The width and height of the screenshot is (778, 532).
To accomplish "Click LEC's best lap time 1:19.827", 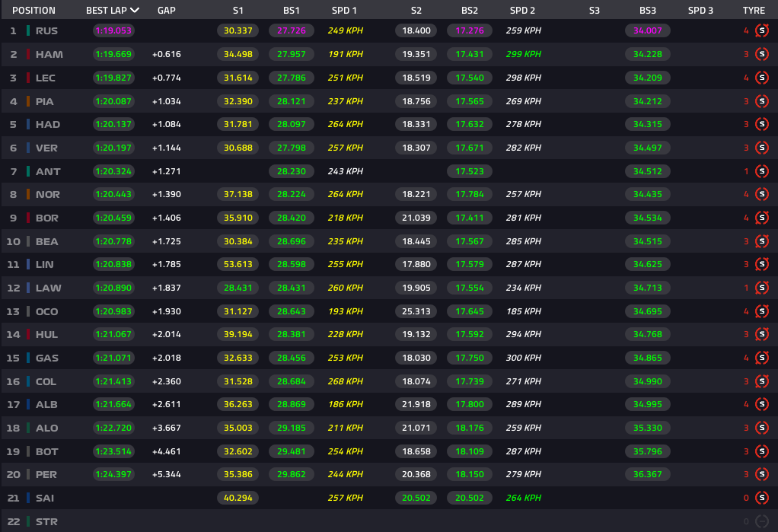I will (113, 78).
